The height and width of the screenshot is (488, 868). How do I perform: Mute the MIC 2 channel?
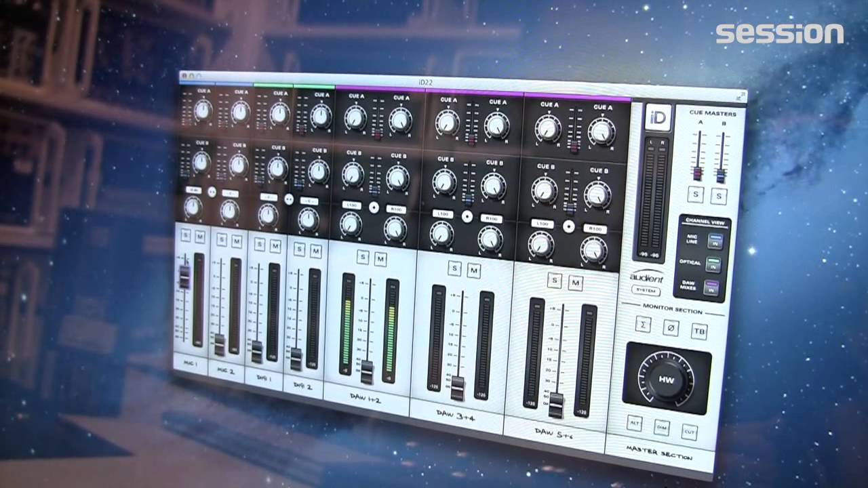point(237,241)
